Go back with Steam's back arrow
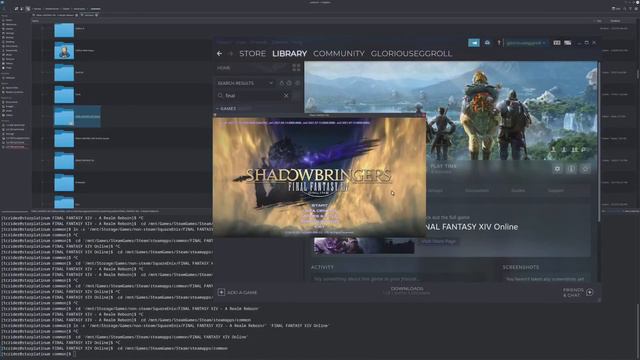Viewport: 640px width, 360px height. (x=220, y=53)
